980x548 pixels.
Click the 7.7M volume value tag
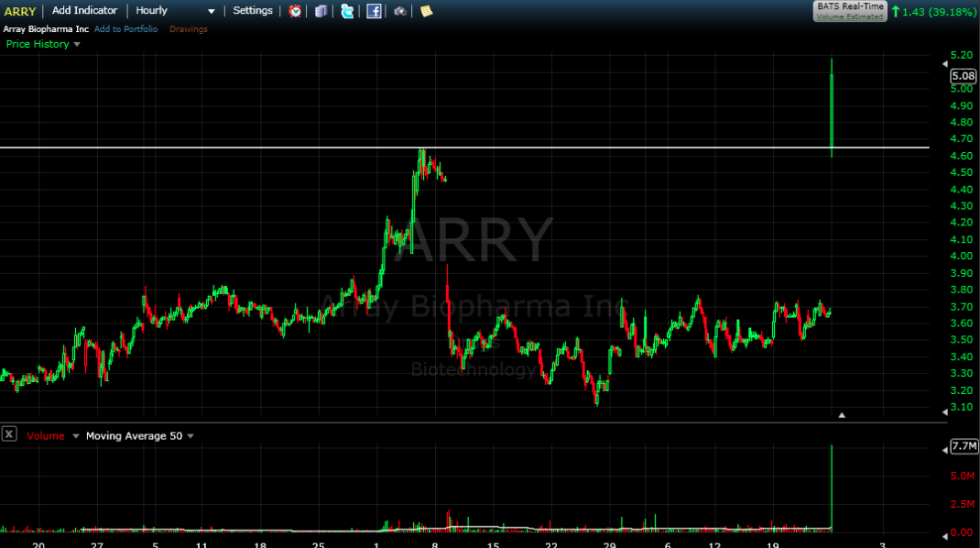pyautogui.click(x=964, y=445)
